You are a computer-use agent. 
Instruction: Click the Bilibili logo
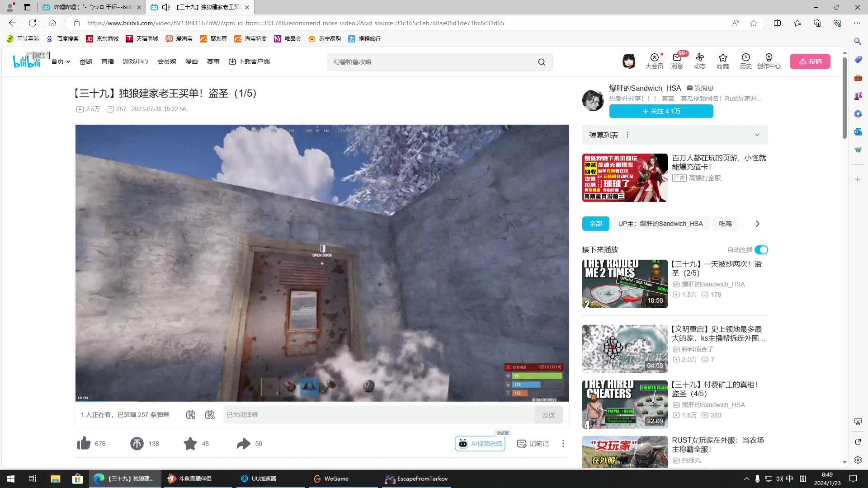pos(27,61)
